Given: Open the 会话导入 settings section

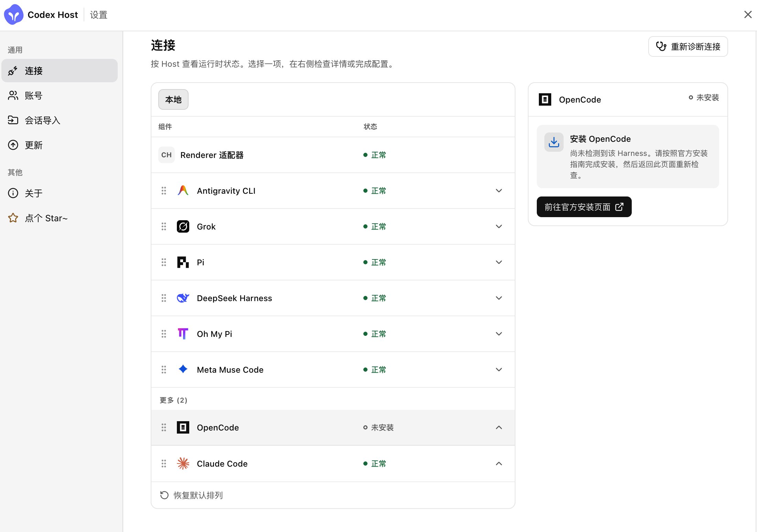Looking at the screenshot, I should point(60,120).
